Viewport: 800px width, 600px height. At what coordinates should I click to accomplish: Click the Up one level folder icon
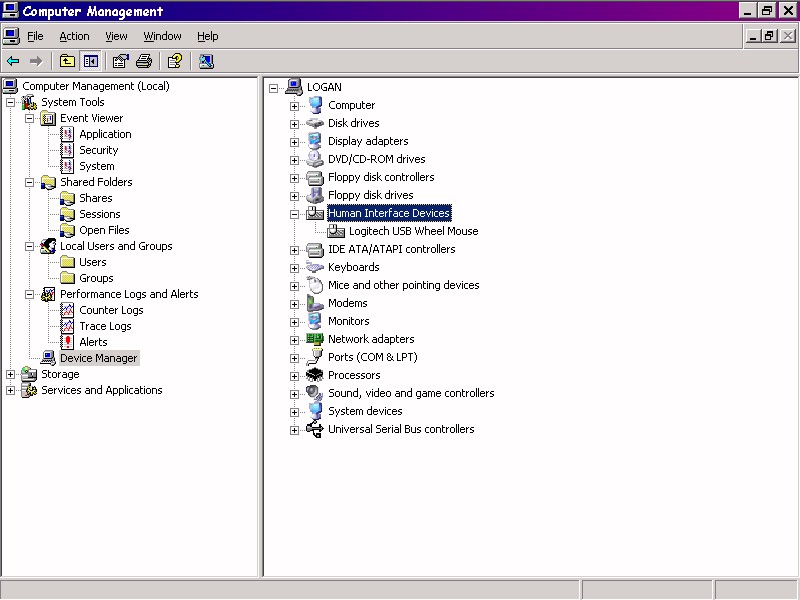(x=67, y=62)
